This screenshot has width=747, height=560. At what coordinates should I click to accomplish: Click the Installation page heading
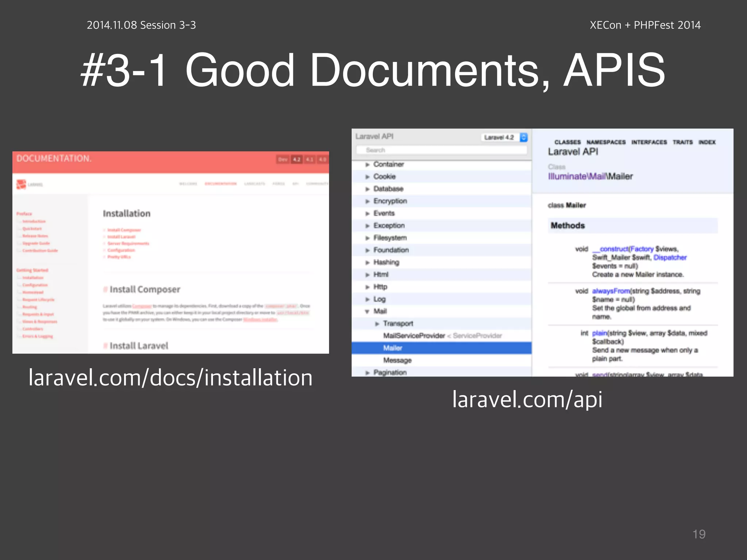click(x=127, y=214)
